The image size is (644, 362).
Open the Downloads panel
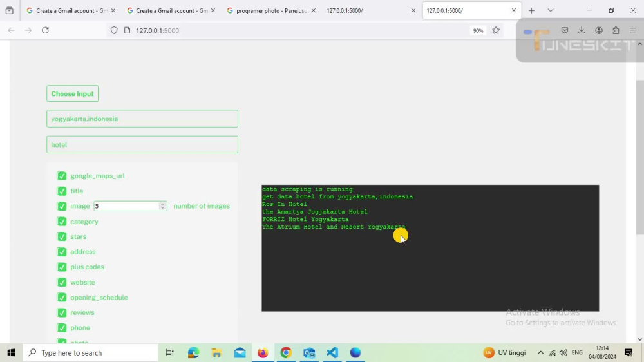[x=582, y=30]
